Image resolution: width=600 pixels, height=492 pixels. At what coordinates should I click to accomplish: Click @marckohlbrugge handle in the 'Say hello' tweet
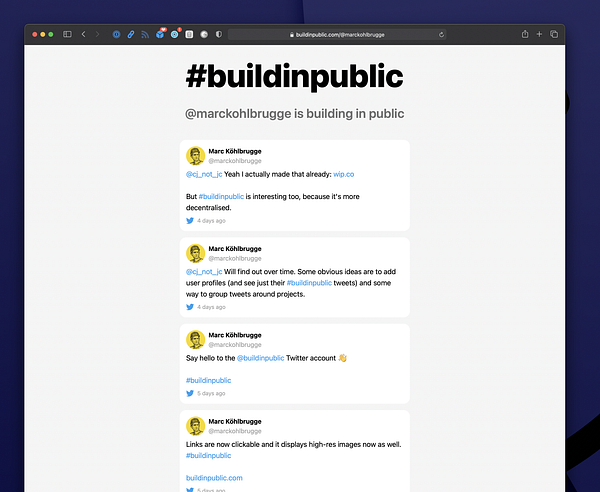(x=235, y=345)
